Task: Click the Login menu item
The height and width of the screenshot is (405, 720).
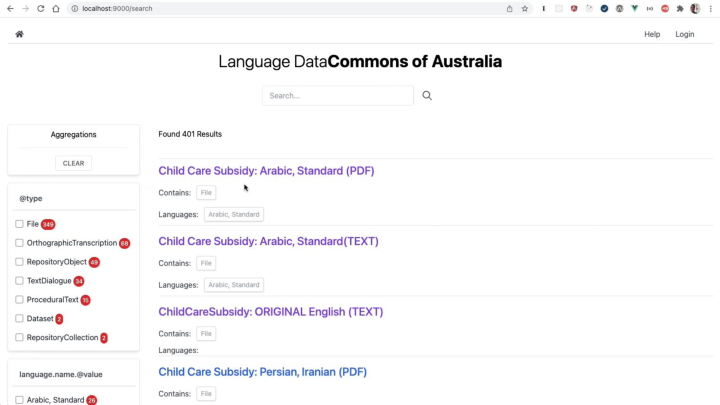Action: [x=684, y=34]
